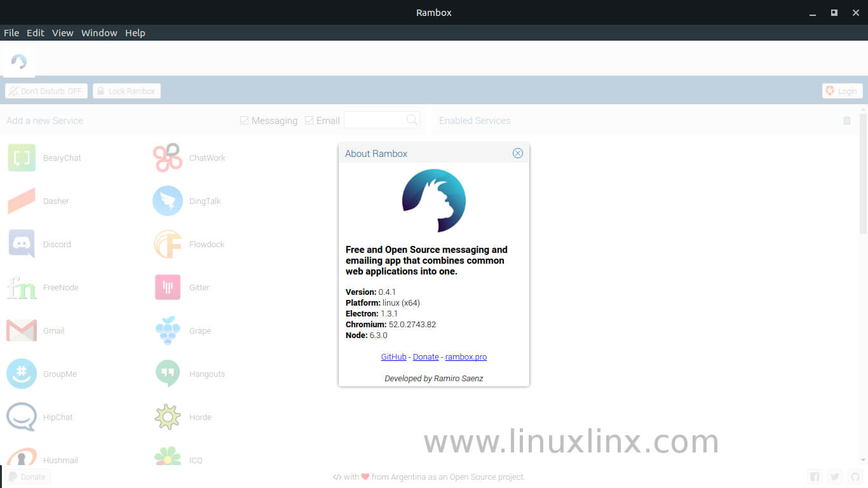
Task: Click the vertical scrollbar on the right
Action: (863, 173)
